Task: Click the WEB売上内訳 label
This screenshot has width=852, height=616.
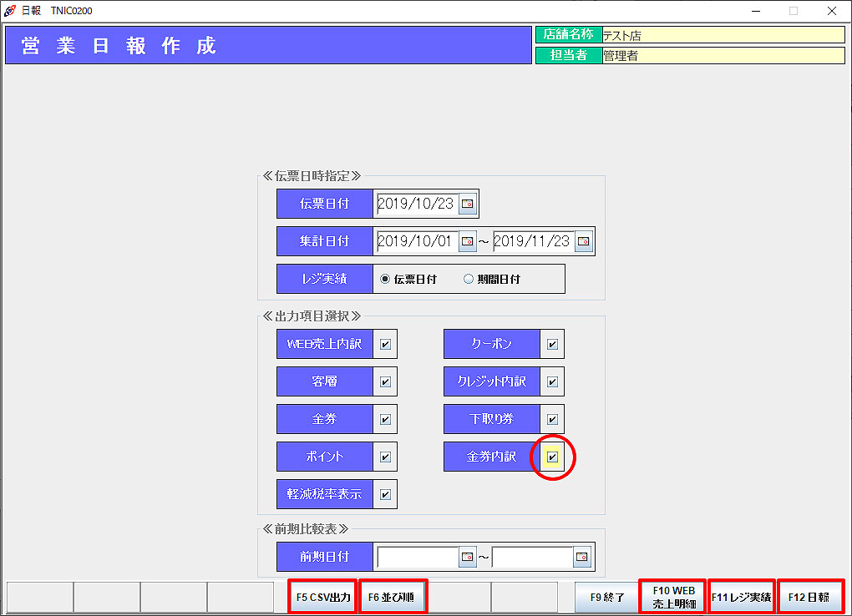Action: click(324, 344)
